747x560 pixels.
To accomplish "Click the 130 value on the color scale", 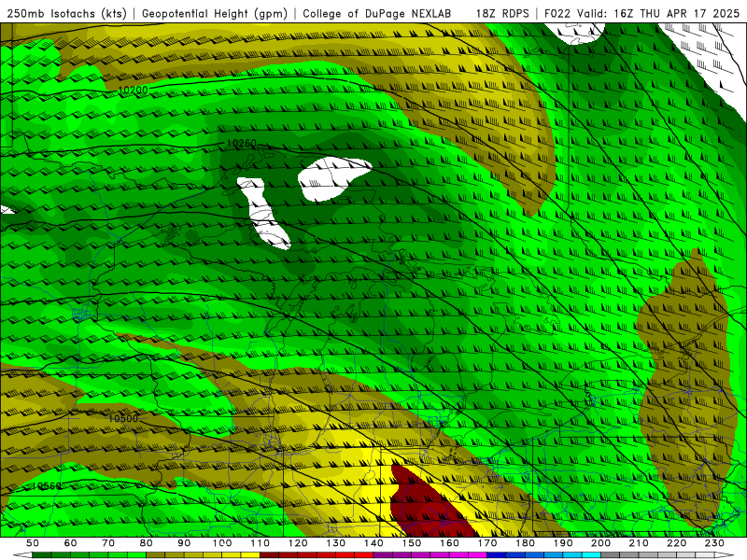I will 336,543.
